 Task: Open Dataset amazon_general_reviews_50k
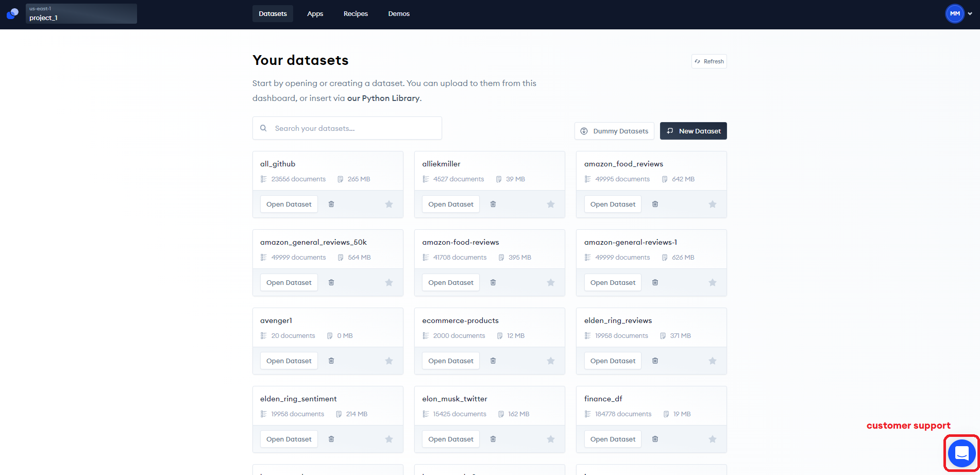pyautogui.click(x=289, y=282)
